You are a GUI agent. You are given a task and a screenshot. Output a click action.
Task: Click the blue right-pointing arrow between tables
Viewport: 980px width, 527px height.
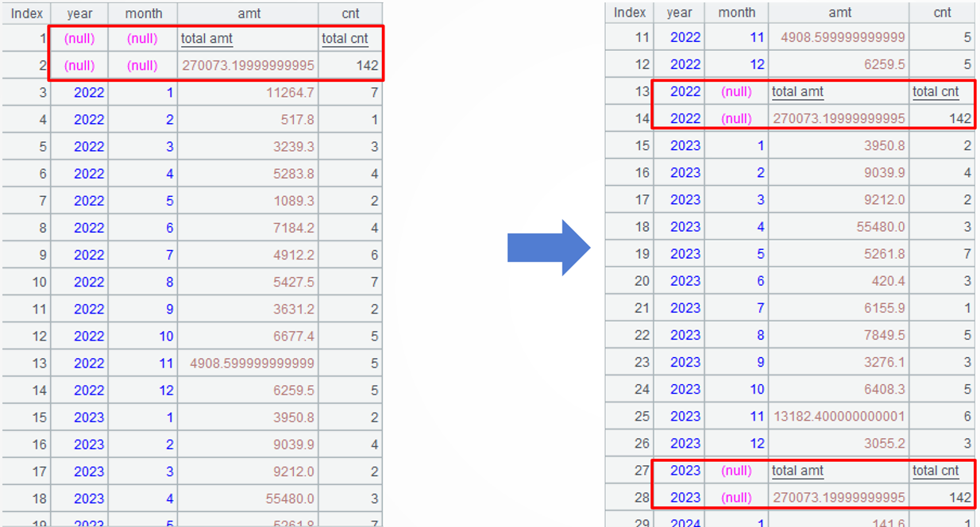(x=548, y=248)
